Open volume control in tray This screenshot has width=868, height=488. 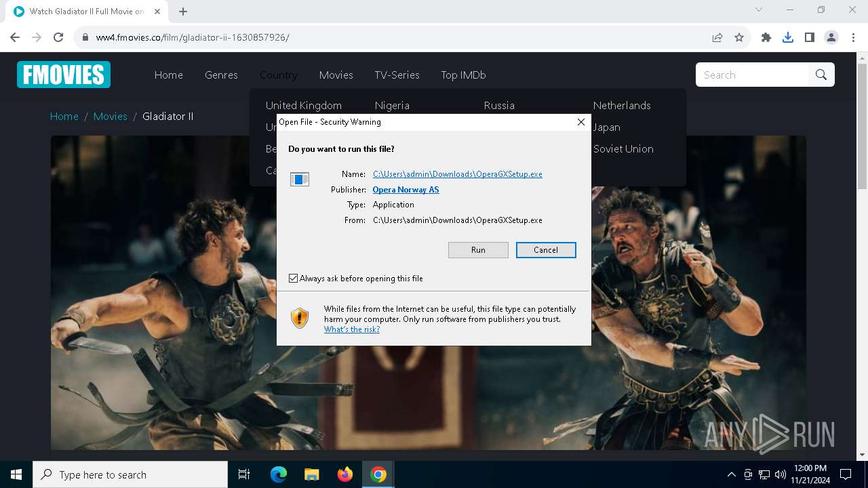780,474
